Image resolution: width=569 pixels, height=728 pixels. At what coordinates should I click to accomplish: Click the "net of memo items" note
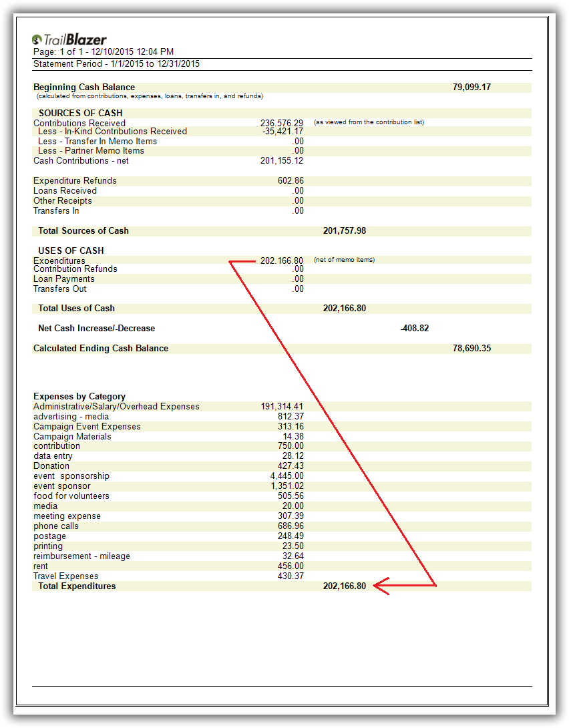coord(344,260)
